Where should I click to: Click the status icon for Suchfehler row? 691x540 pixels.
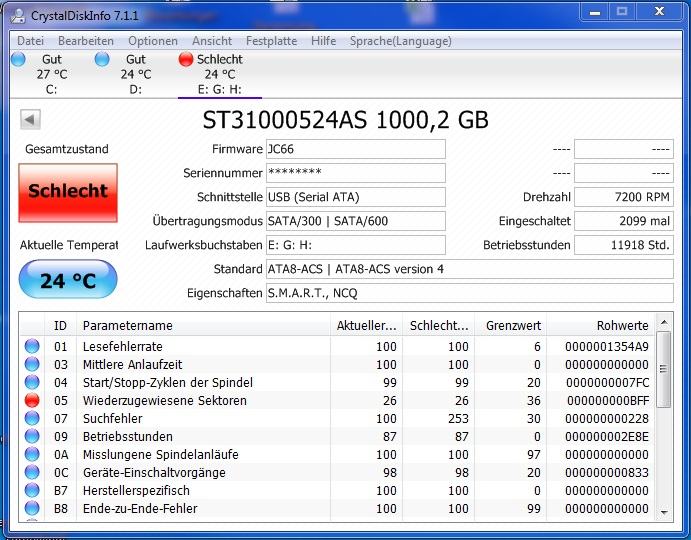(32, 418)
